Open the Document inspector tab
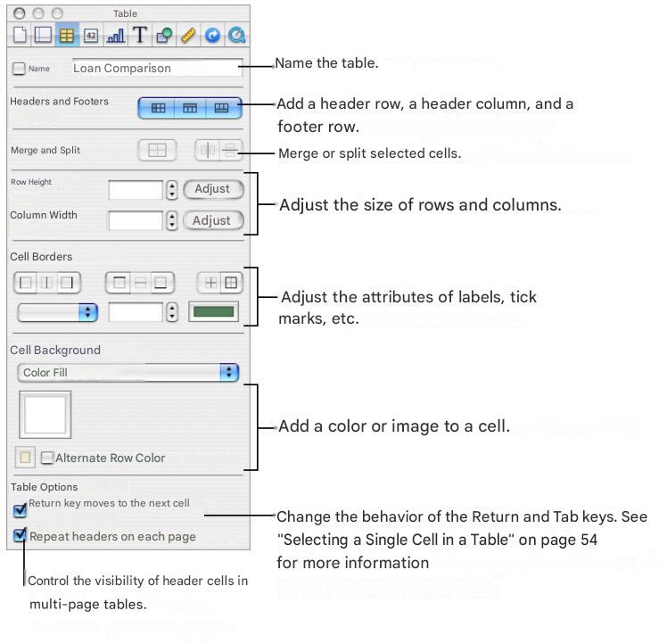Screen dimensions: 667x644 [x=20, y=35]
